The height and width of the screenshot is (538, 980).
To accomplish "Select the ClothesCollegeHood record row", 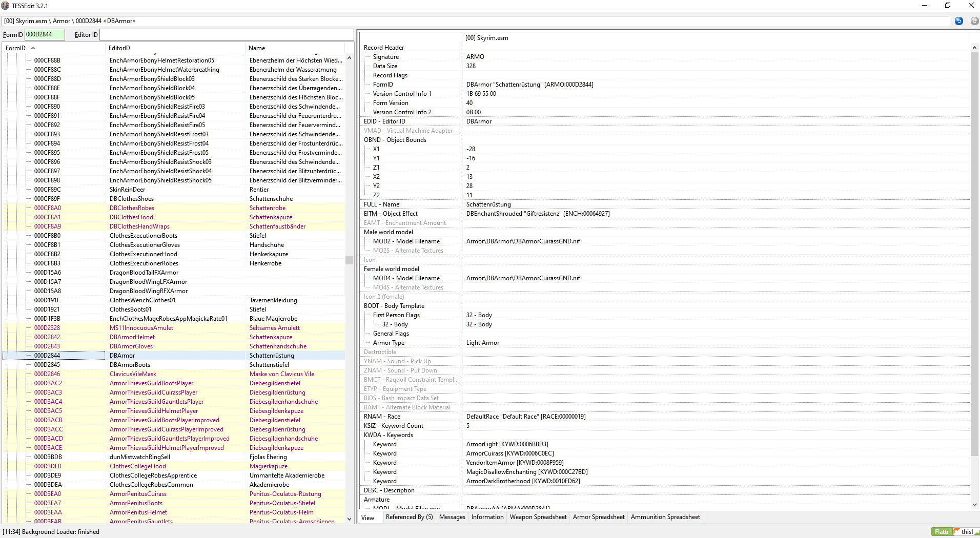I will [x=174, y=466].
